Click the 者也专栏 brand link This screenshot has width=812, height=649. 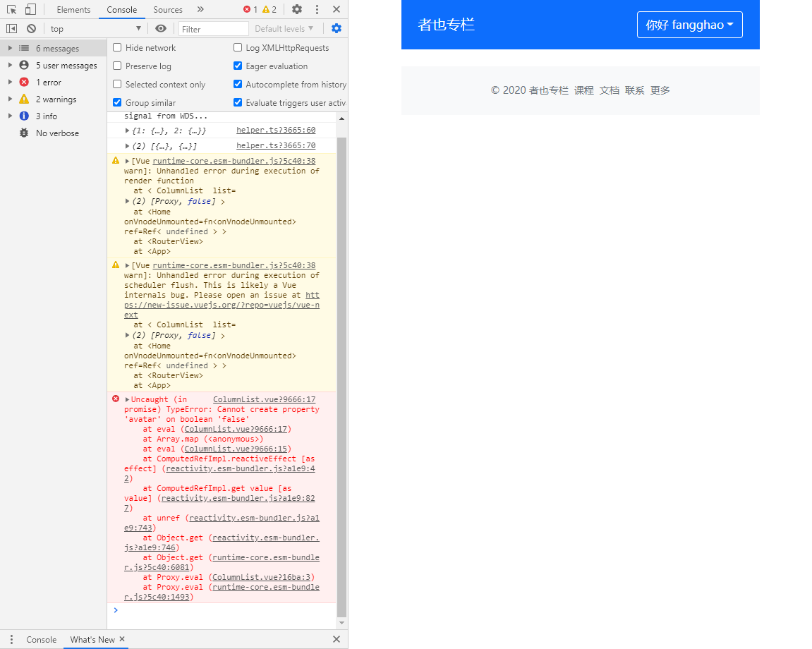[447, 25]
